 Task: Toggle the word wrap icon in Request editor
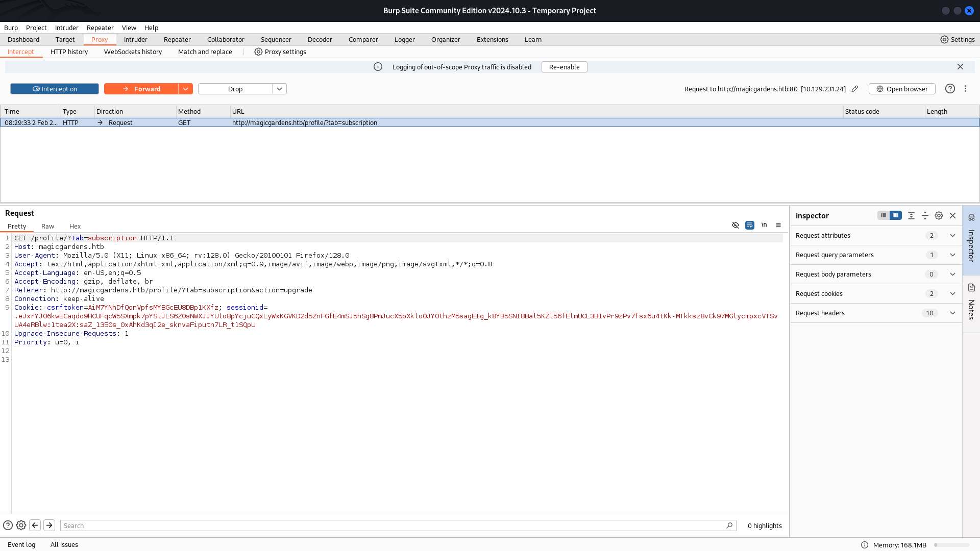click(x=750, y=225)
